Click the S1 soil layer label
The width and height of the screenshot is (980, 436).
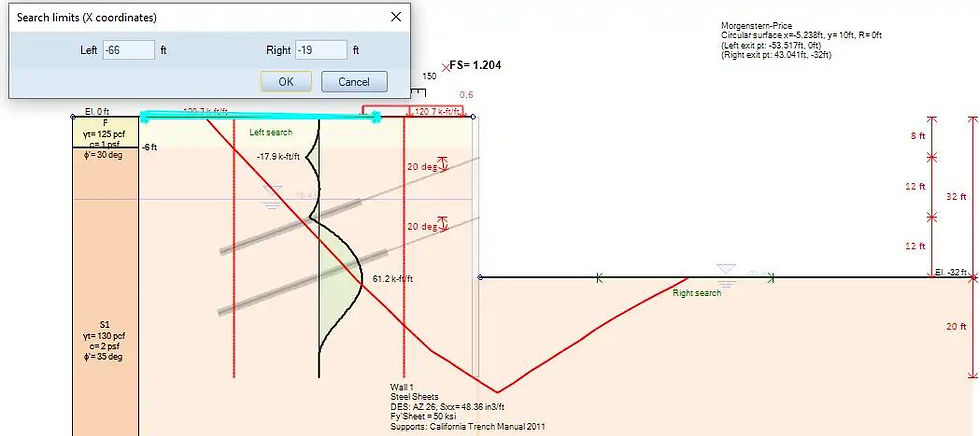[105, 324]
